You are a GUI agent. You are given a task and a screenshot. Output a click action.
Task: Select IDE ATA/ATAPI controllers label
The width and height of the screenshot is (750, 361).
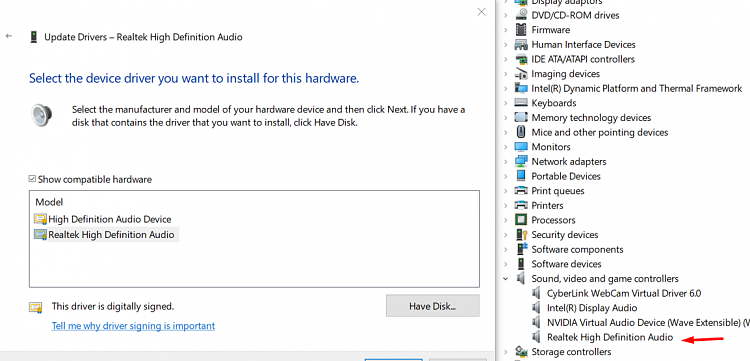click(583, 59)
